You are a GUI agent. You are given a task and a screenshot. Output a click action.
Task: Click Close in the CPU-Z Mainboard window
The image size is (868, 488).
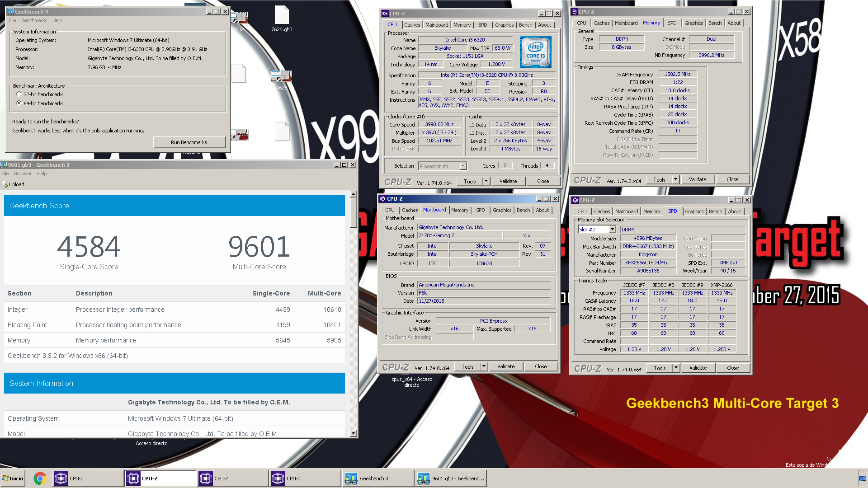click(x=541, y=367)
